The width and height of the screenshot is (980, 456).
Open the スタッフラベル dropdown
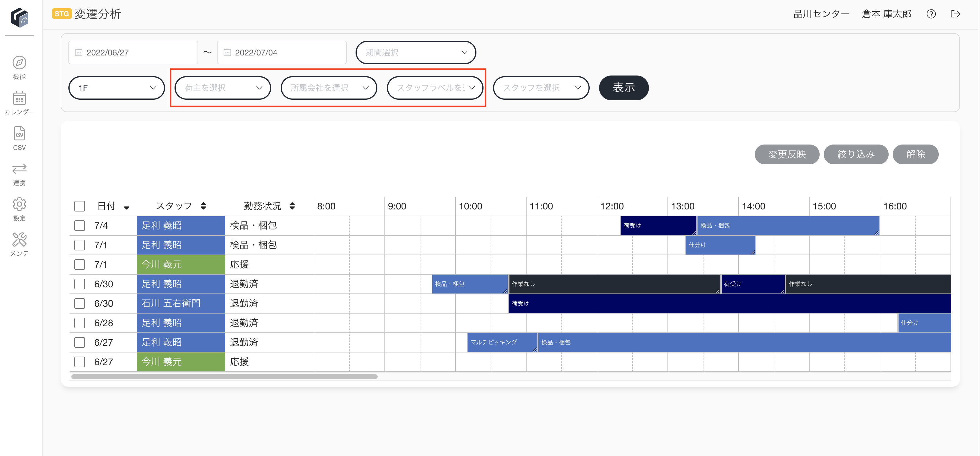(x=435, y=88)
